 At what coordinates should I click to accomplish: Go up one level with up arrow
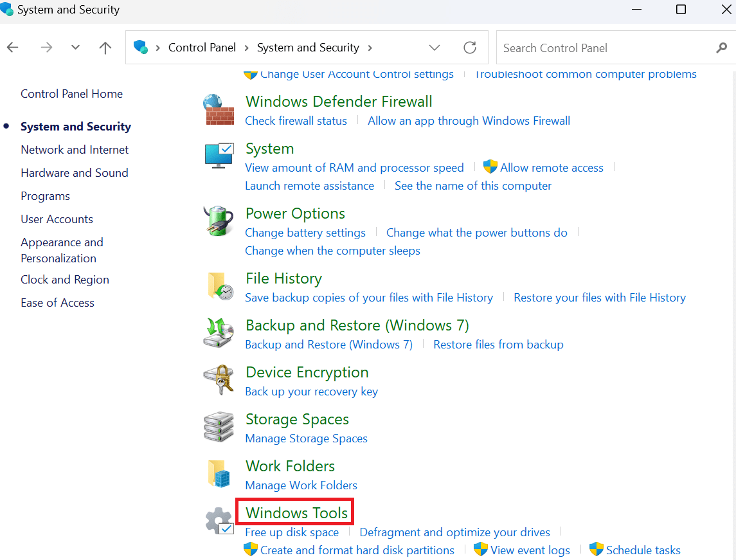pos(105,48)
